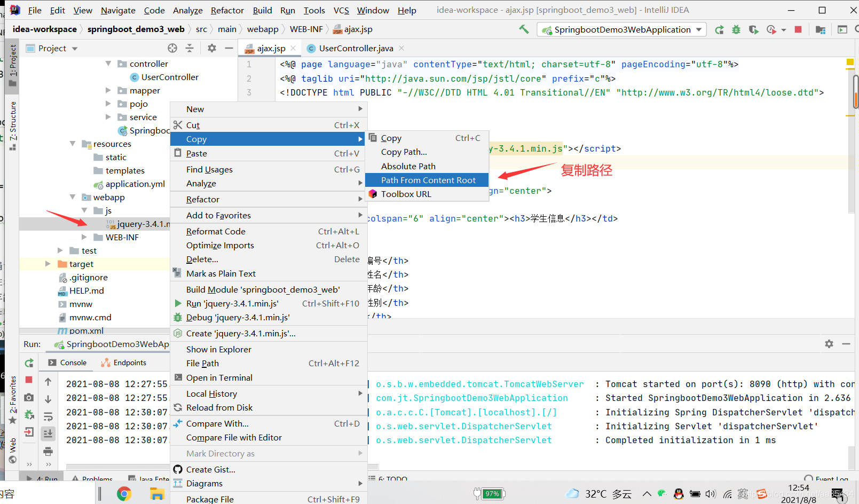Click the Build project hammer icon
The image size is (859, 504).
click(x=524, y=29)
